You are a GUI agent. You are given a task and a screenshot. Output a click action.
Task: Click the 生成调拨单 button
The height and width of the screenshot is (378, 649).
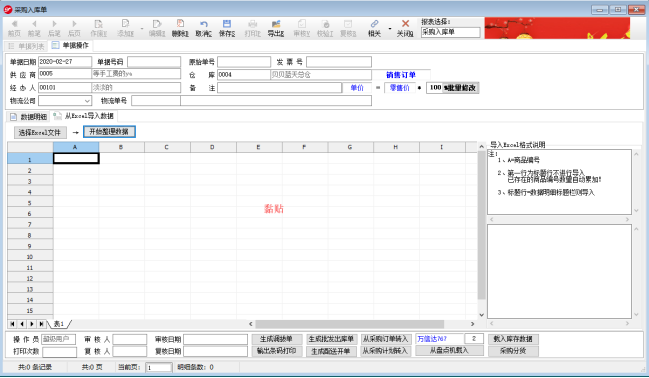point(276,339)
